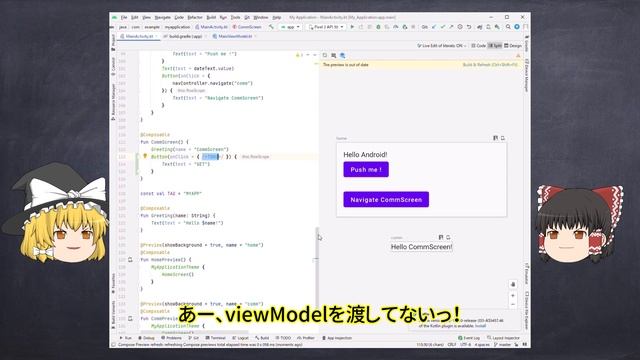Click the Hello Android! preview text
Viewport: 640px width, 360px height.
point(365,155)
